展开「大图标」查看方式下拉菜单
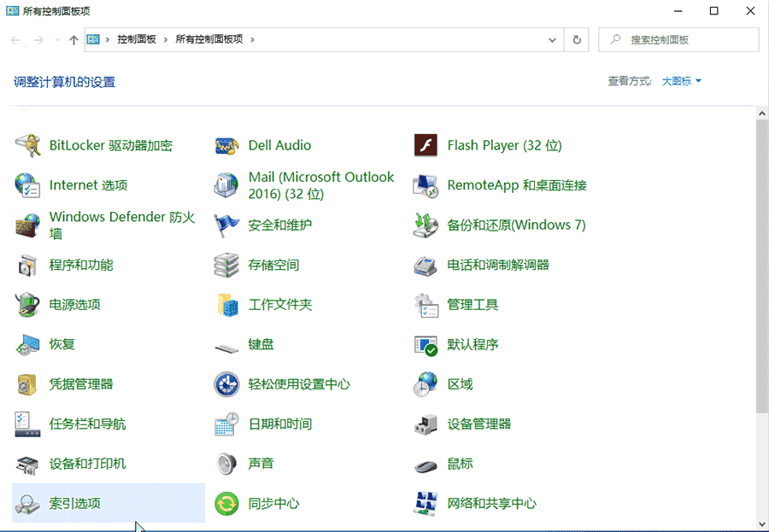The height and width of the screenshot is (532, 769). tap(681, 81)
